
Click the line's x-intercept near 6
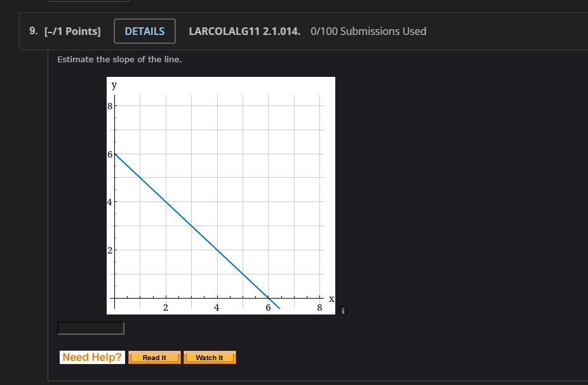pyautogui.click(x=269, y=299)
